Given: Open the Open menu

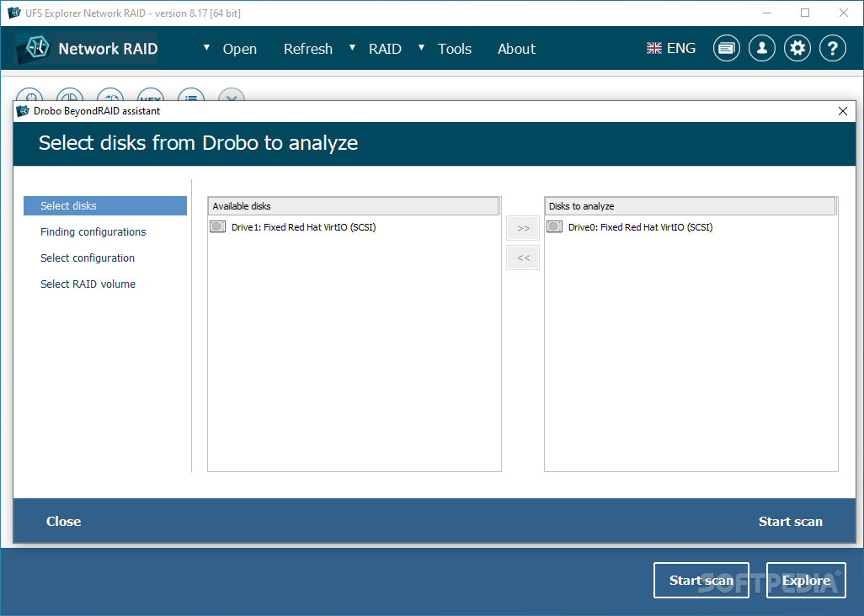Looking at the screenshot, I should click(x=240, y=49).
